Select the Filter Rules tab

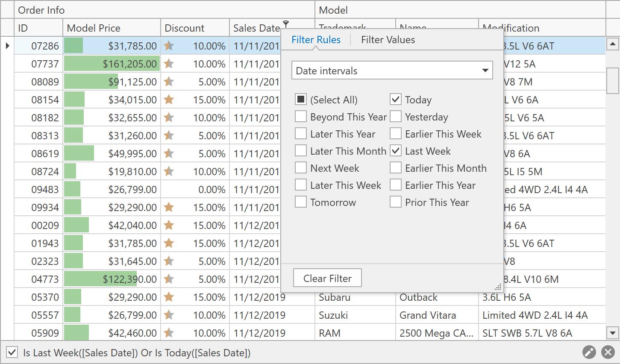point(316,40)
